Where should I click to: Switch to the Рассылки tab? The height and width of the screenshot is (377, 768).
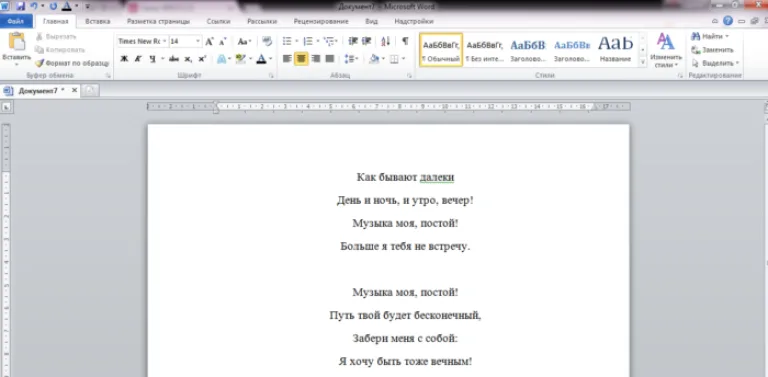262,22
